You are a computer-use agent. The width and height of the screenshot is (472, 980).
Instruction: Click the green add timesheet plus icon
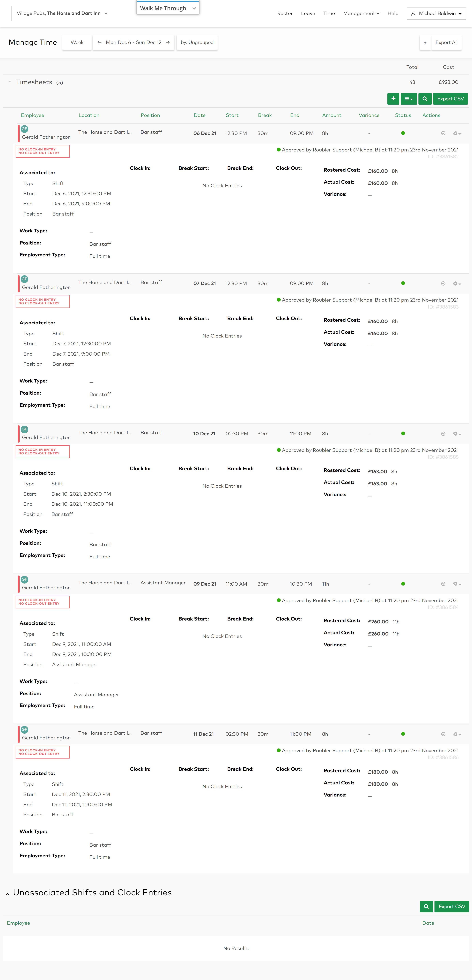coord(393,99)
